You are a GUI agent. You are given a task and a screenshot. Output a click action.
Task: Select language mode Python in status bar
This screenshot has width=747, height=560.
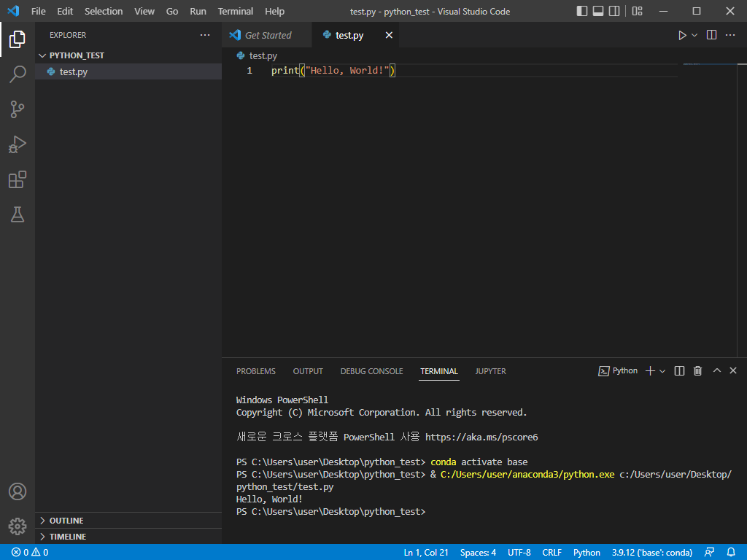click(587, 553)
